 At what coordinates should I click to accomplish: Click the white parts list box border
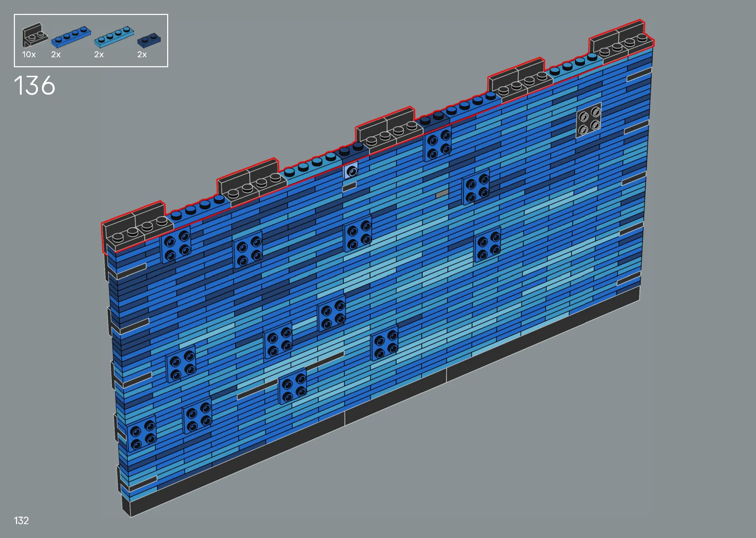click(91, 15)
